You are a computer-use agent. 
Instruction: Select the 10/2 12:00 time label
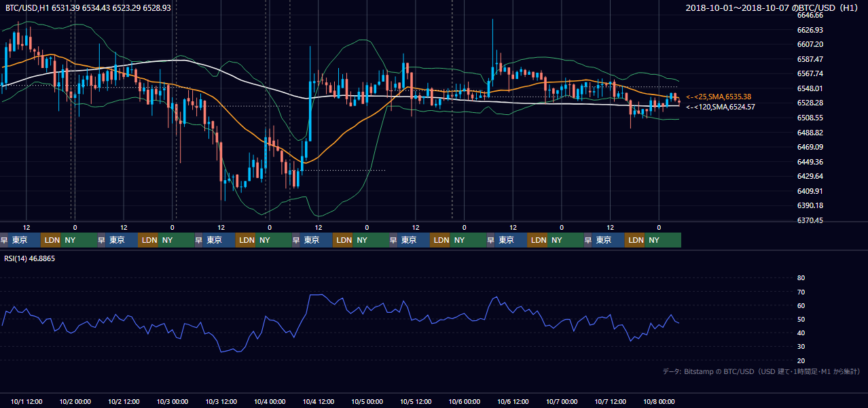point(124,401)
